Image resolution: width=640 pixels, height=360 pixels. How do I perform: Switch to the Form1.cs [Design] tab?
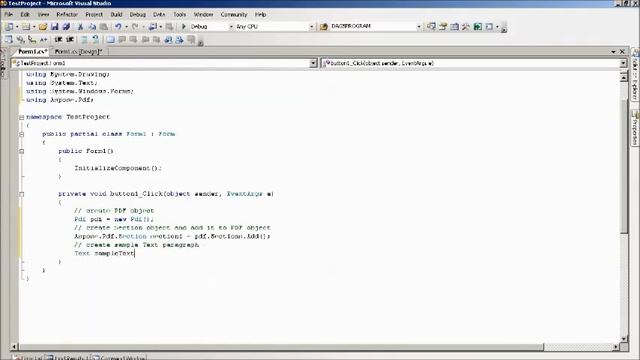coord(78,52)
